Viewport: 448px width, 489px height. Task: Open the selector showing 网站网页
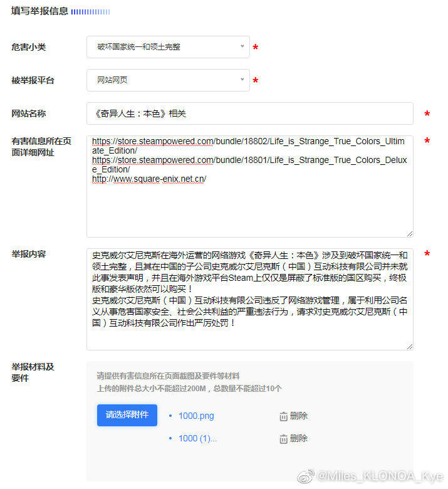pyautogui.click(x=163, y=80)
